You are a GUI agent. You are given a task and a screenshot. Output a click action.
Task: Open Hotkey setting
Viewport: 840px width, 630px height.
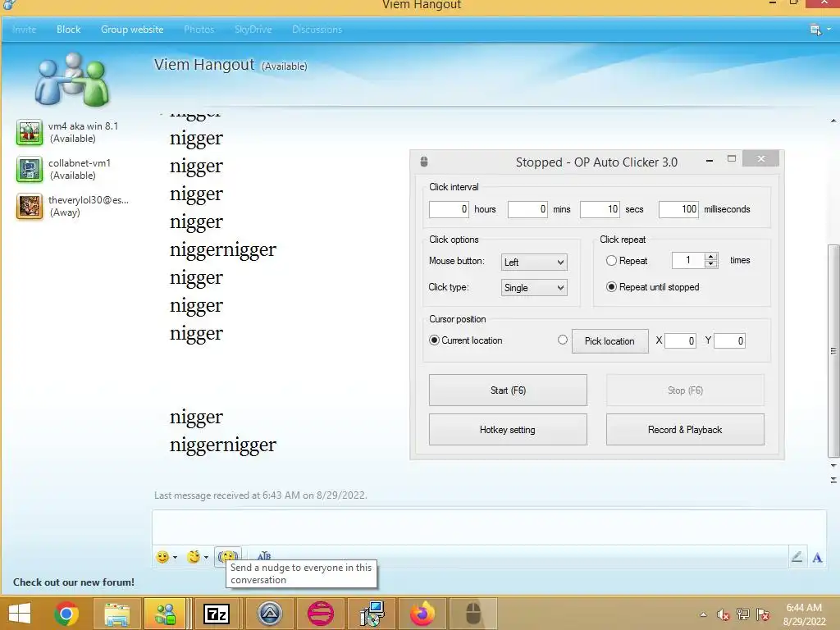pyautogui.click(x=508, y=430)
